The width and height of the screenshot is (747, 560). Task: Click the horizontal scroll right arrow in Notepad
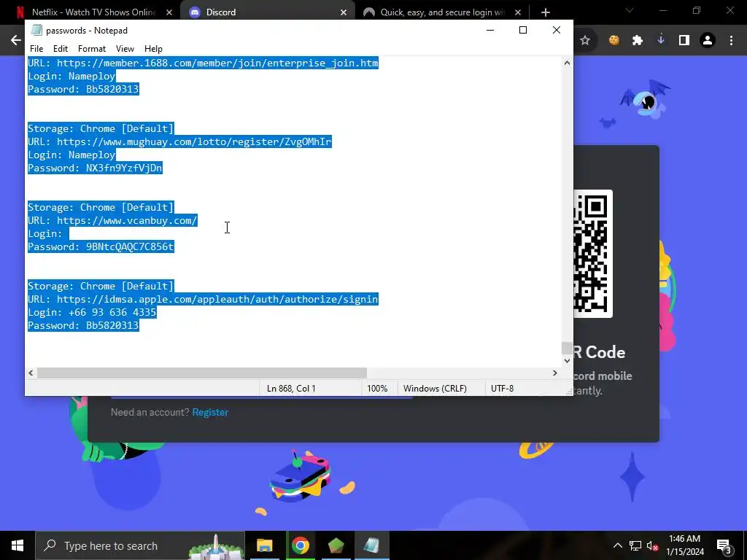[x=554, y=373]
